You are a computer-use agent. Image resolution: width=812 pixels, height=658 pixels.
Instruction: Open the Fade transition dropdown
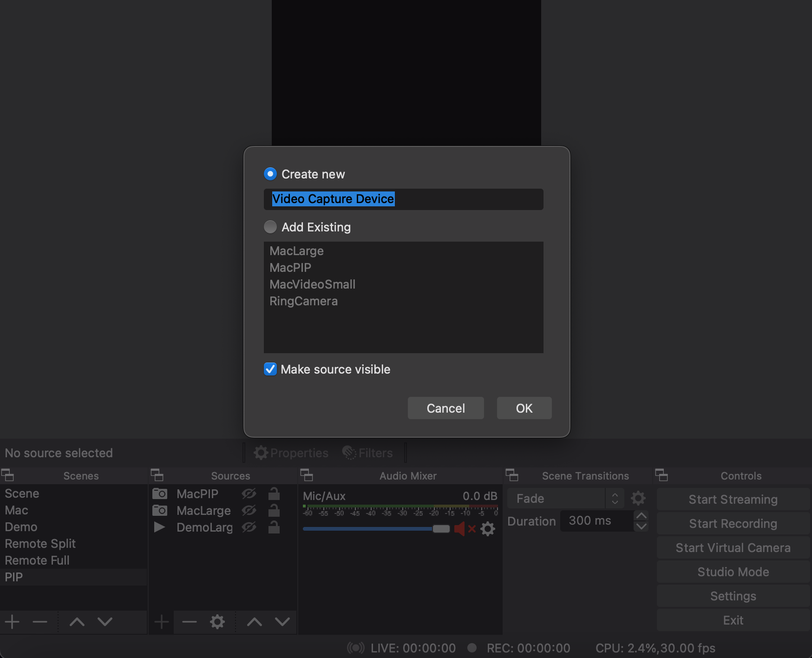[x=565, y=499]
